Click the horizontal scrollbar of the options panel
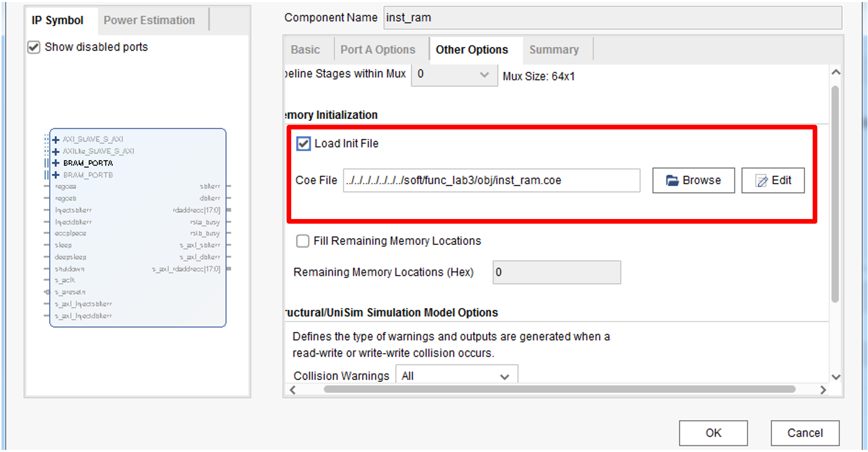Screen dimensions: 868x452 point(559,389)
